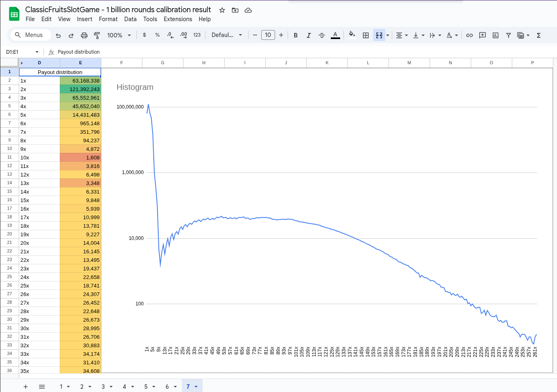This screenshot has height=392, width=557.
Task: Open Sheets home logo
Action: coord(14,14)
